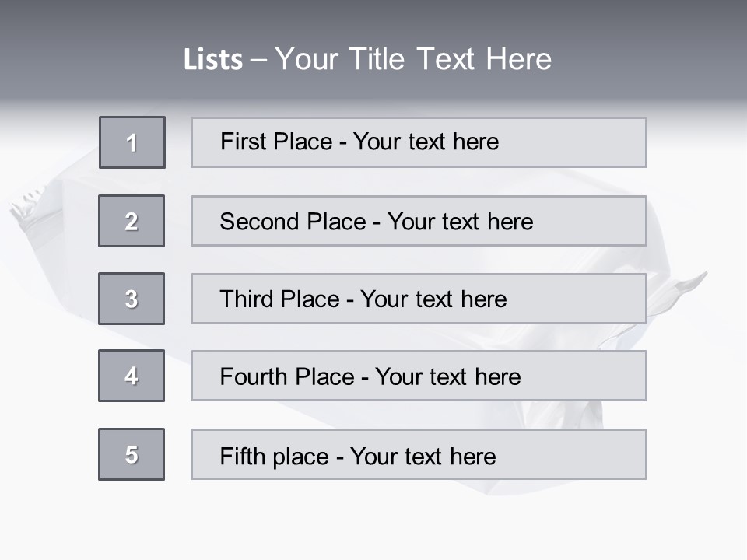Click the wrapper background image's right twisted end
The image size is (747, 560).
pyautogui.click(x=685, y=286)
